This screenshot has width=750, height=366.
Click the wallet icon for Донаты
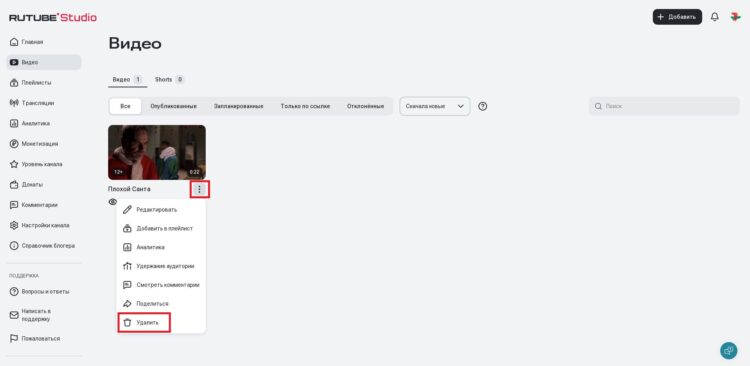click(x=14, y=185)
